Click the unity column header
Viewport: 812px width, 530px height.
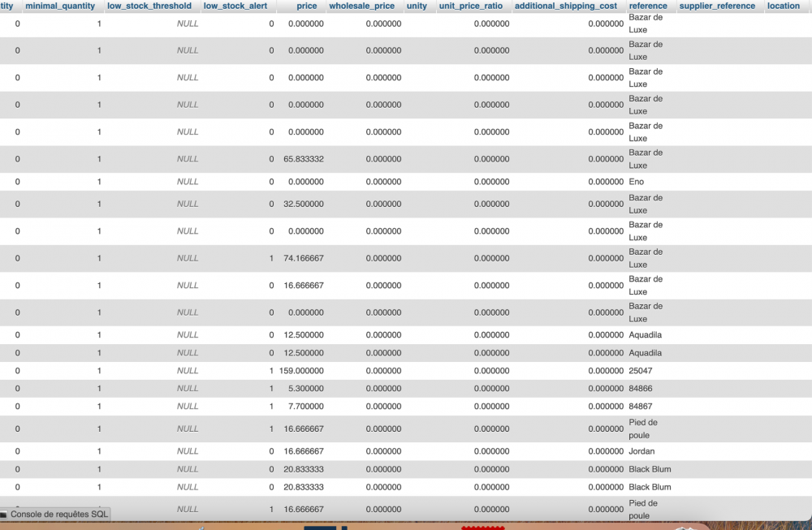(x=417, y=6)
